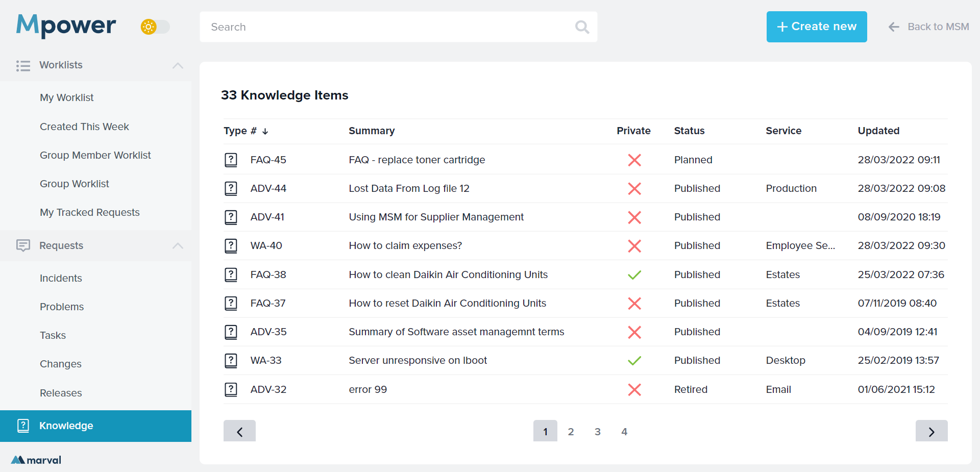980x472 pixels.
Task: Click the knowledge item icon next to FAQ-45
Action: [231, 159]
